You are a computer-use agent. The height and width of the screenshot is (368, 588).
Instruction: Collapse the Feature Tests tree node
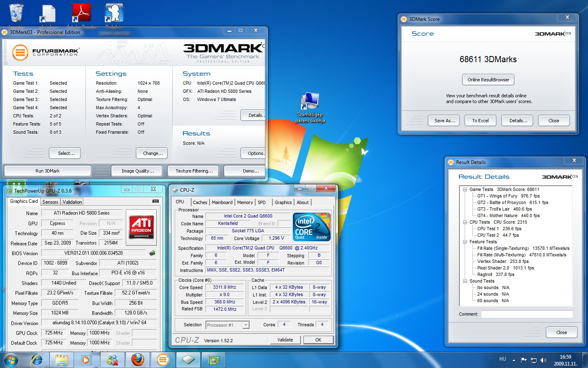[x=465, y=242]
